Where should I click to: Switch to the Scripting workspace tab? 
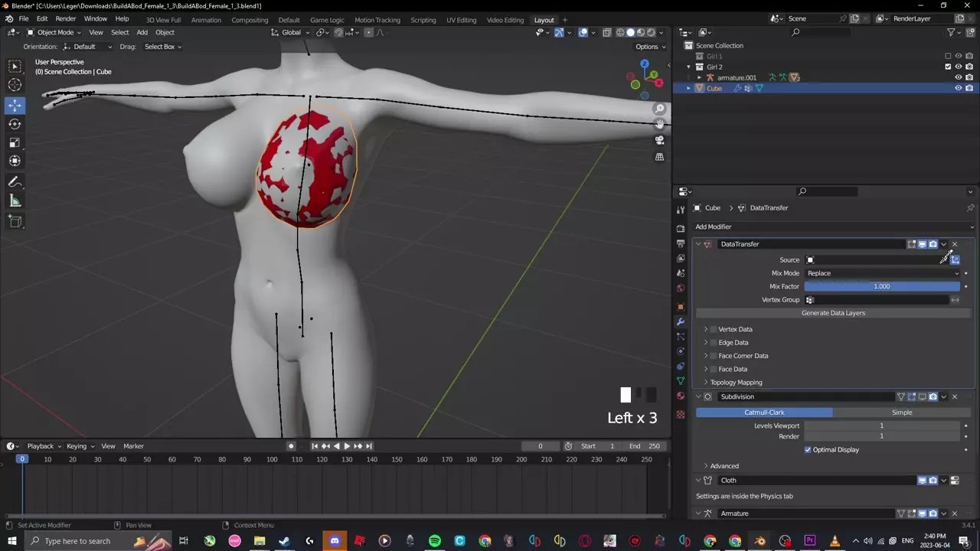pyautogui.click(x=423, y=20)
